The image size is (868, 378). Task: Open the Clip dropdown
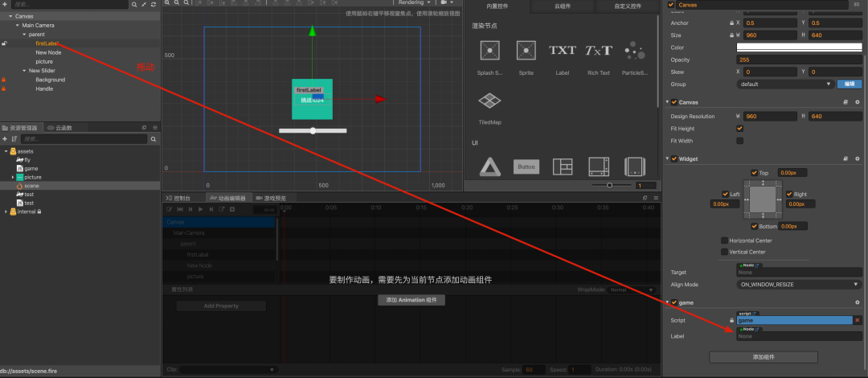[228, 370]
